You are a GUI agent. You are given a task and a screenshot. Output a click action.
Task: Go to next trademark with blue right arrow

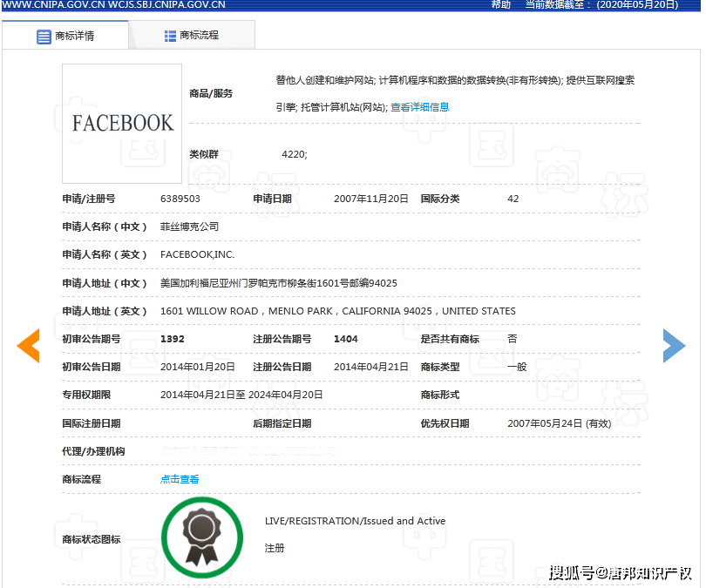tap(674, 346)
